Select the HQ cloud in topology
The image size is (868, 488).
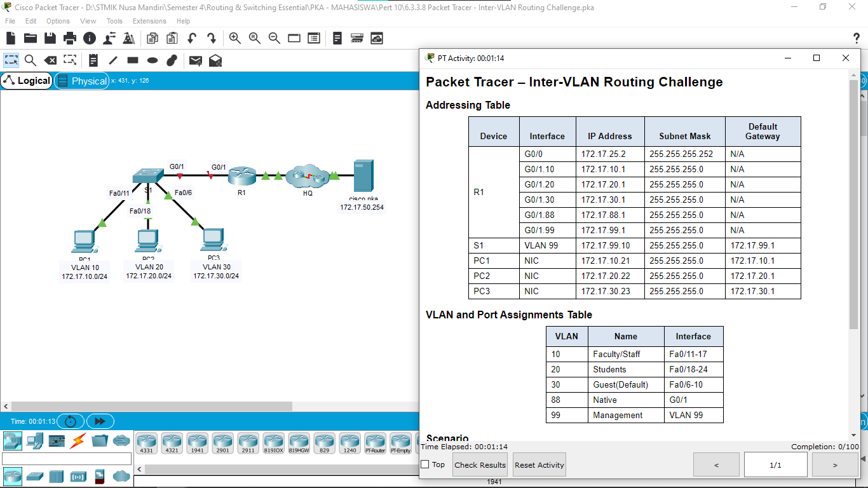click(308, 176)
